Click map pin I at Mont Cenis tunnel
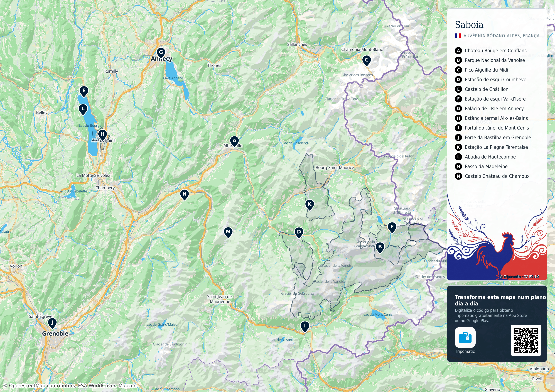 click(x=304, y=327)
